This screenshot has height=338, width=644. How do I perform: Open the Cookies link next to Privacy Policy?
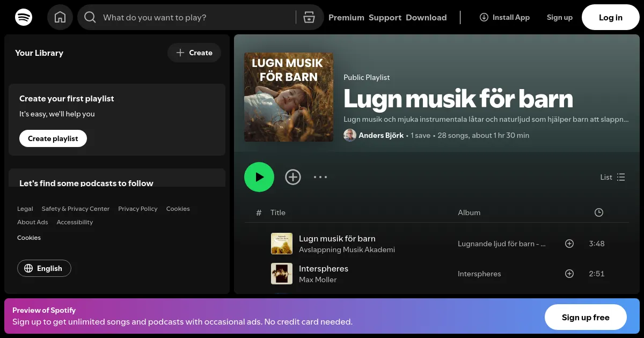(x=178, y=209)
